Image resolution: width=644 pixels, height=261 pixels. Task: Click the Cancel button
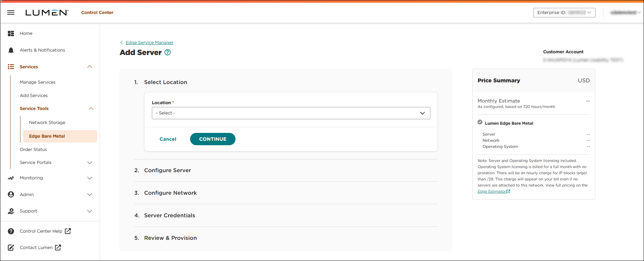point(168,139)
